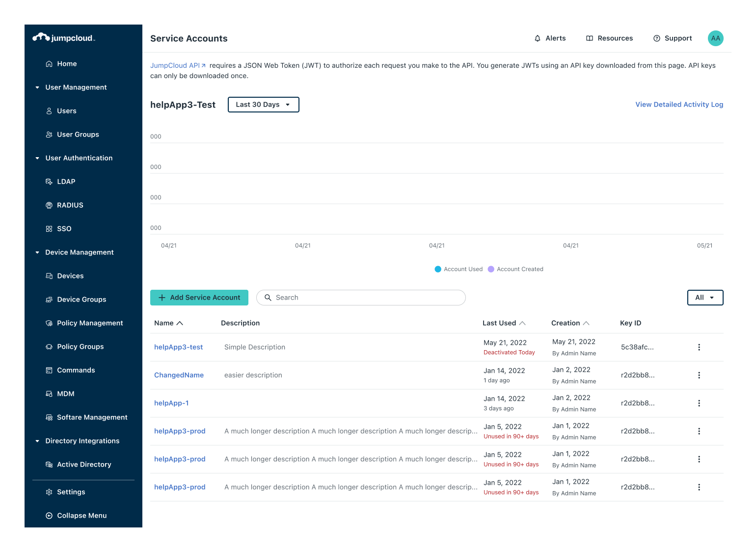Collapse the User Management section
This screenshot has width=756, height=552.
(37, 87)
